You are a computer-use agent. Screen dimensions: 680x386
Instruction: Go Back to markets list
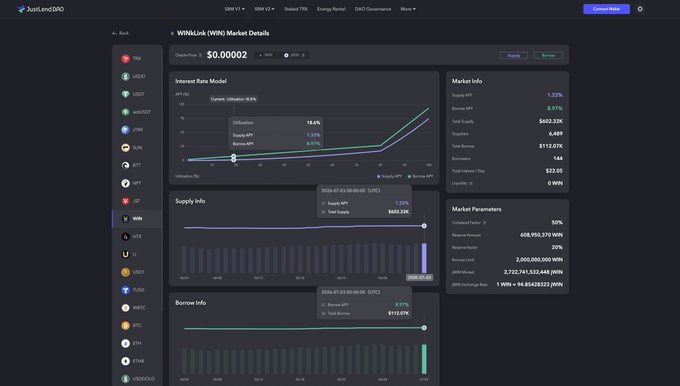(x=121, y=33)
